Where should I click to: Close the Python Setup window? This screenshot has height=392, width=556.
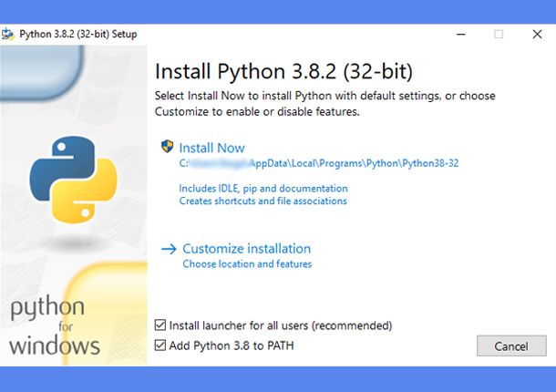click(537, 35)
